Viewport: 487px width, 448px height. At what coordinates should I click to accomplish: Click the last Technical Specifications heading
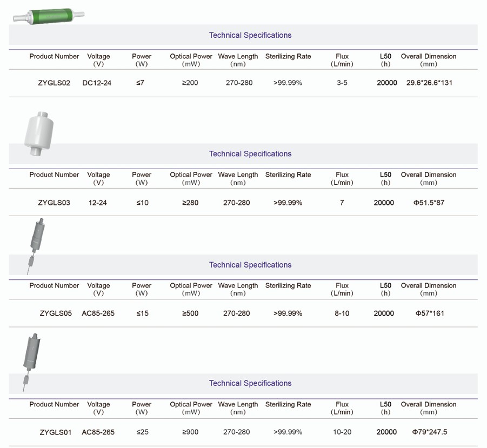pos(250,384)
